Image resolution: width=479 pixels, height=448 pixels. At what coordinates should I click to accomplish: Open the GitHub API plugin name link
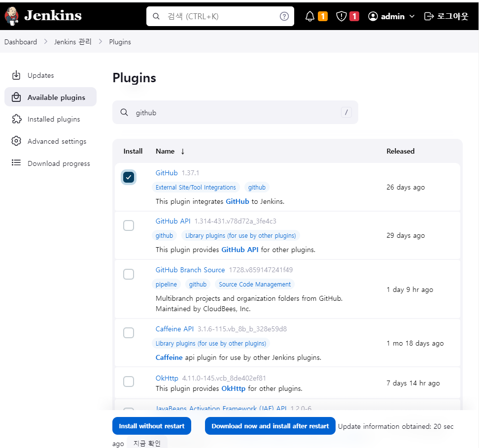(173, 221)
